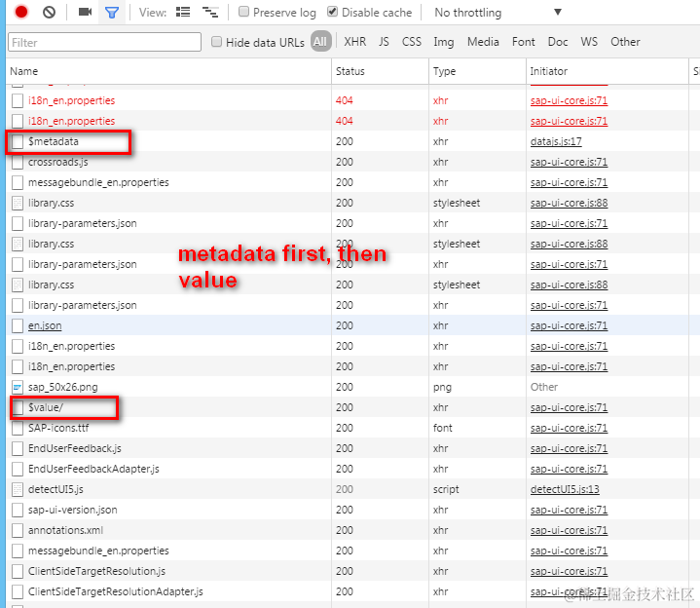Click the file icon of EndUserFeedback.js row
This screenshot has height=608, width=700.
[18, 448]
